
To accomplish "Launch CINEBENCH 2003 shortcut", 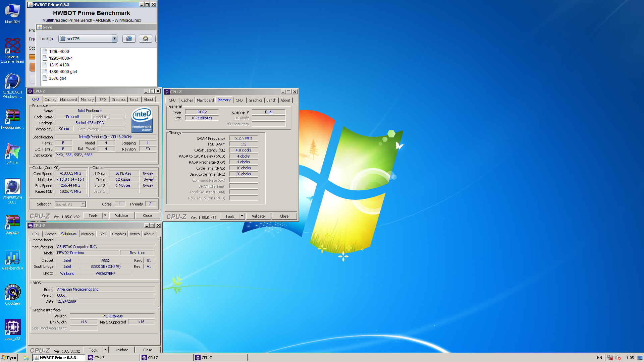I will pos(12,191).
